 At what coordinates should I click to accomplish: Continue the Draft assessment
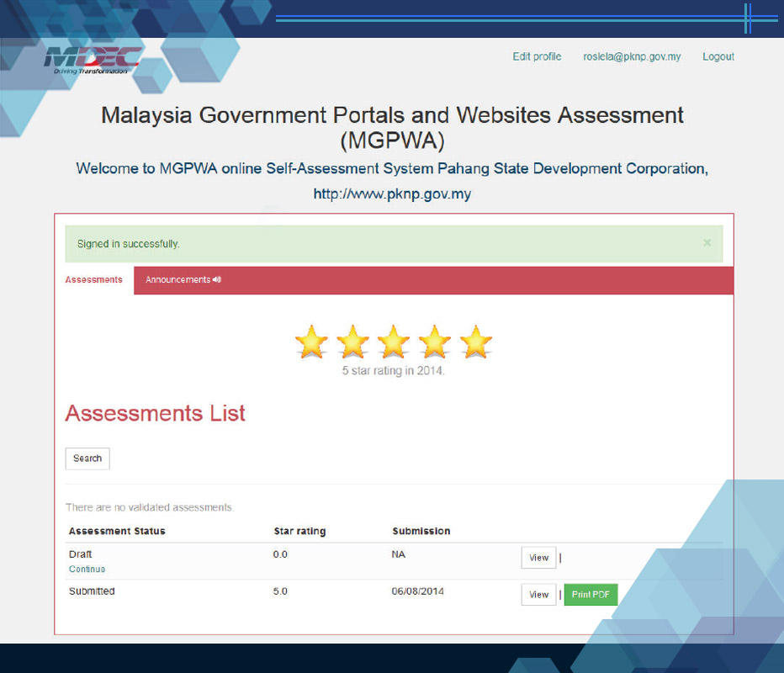click(x=87, y=570)
